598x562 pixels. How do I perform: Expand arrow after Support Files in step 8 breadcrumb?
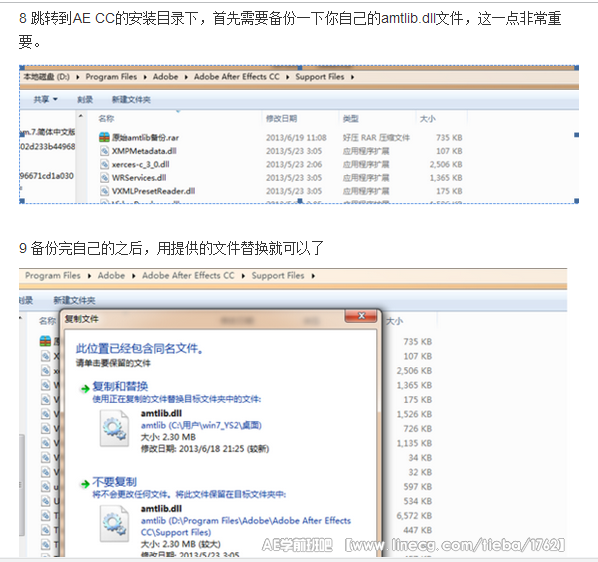pos(352,77)
